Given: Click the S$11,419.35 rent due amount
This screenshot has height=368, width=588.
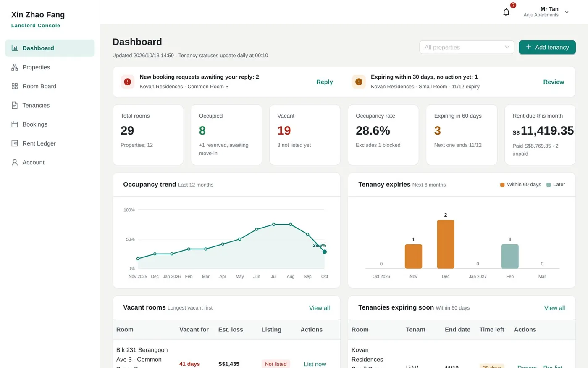Looking at the screenshot, I should [543, 131].
